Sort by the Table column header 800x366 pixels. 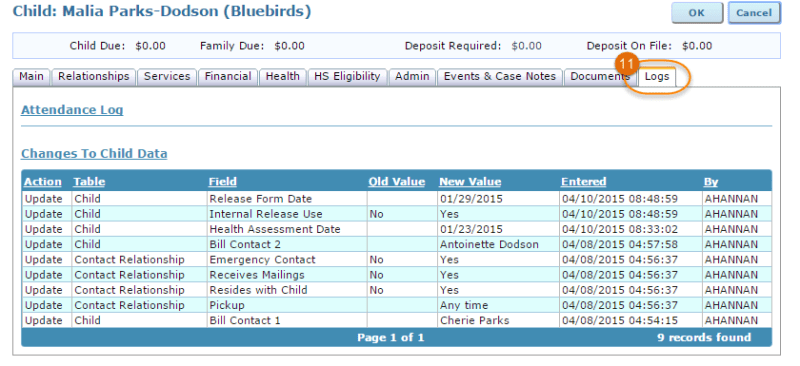tap(89, 182)
